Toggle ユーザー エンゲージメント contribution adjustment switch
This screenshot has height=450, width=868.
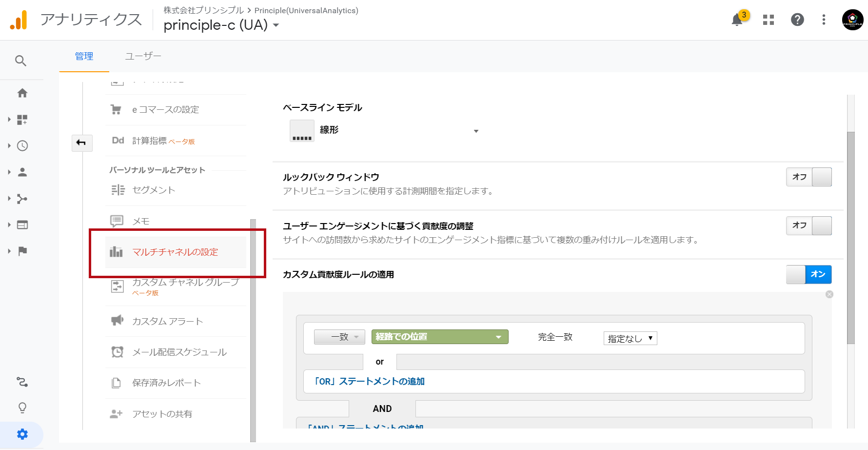click(809, 225)
